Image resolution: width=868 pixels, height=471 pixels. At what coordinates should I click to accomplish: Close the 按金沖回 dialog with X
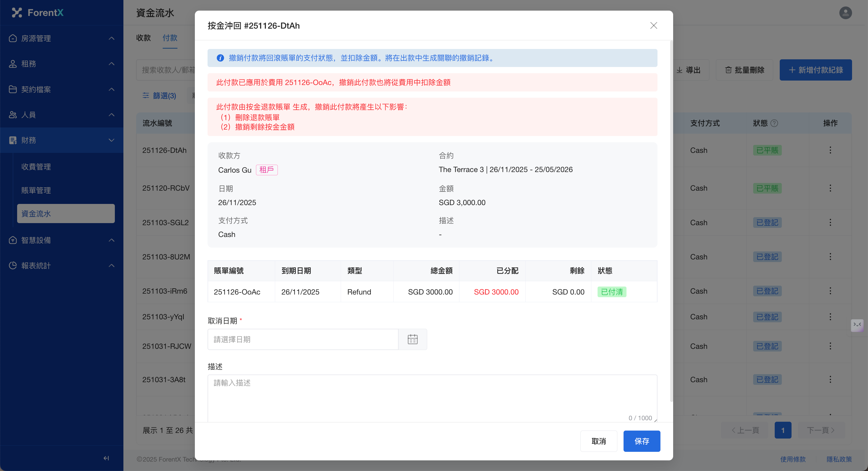pos(653,26)
